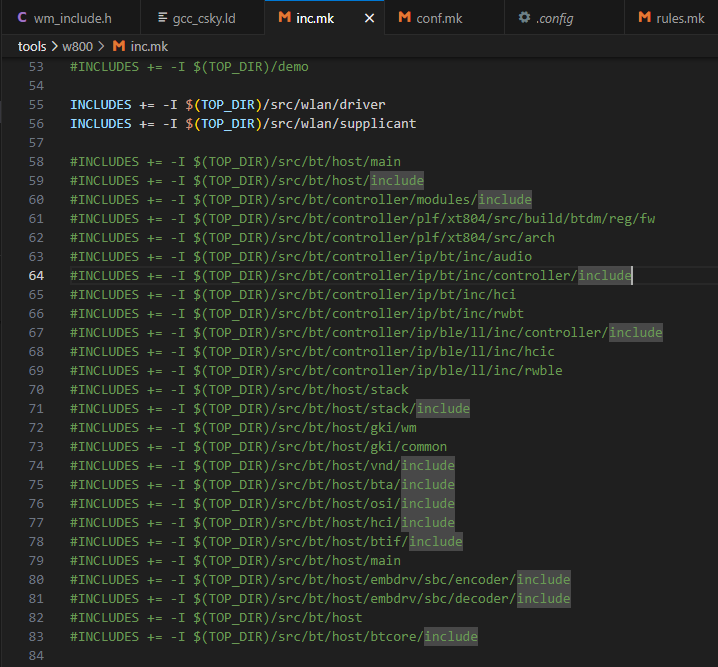Click the xt804/src/arch include line

click(312, 238)
